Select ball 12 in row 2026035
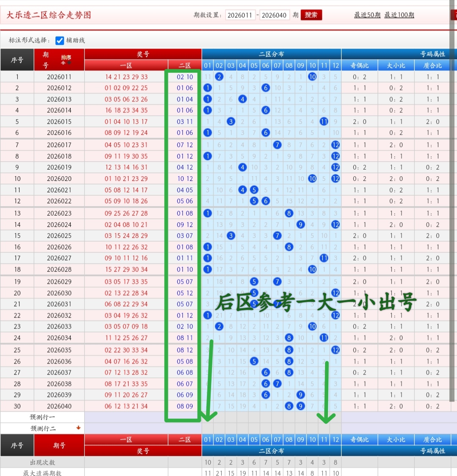Viewport: 457px width, 476px height. click(336, 350)
